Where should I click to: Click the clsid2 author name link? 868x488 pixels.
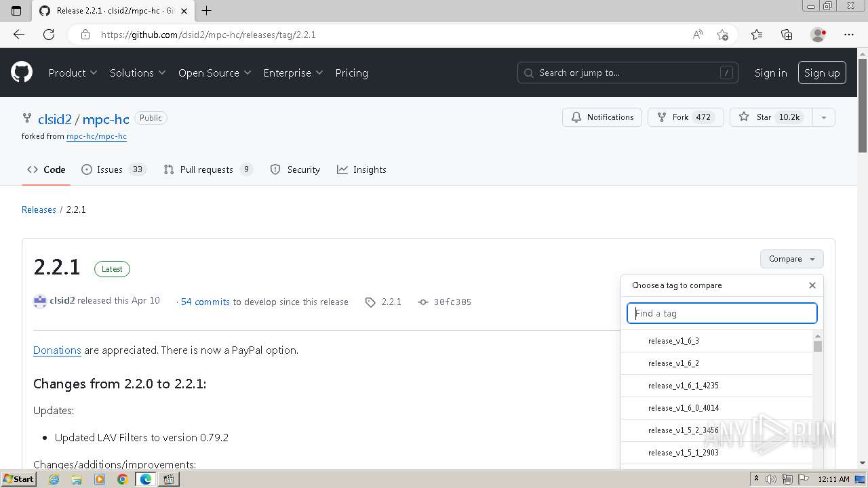pyautogui.click(x=62, y=301)
